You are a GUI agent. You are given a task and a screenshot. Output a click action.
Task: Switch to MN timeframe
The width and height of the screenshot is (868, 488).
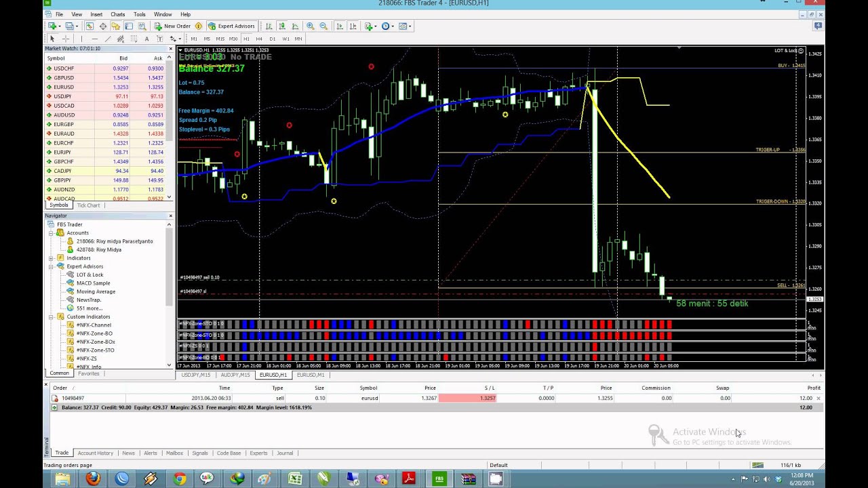click(x=298, y=39)
